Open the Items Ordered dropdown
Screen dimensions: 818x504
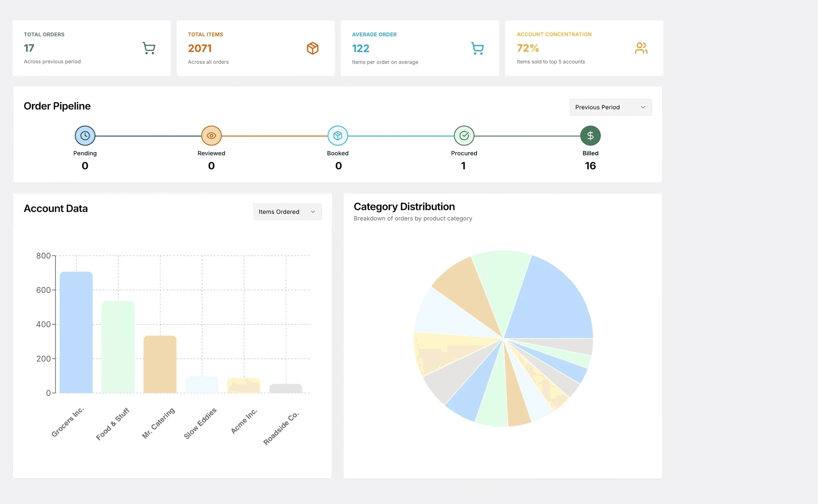(287, 212)
